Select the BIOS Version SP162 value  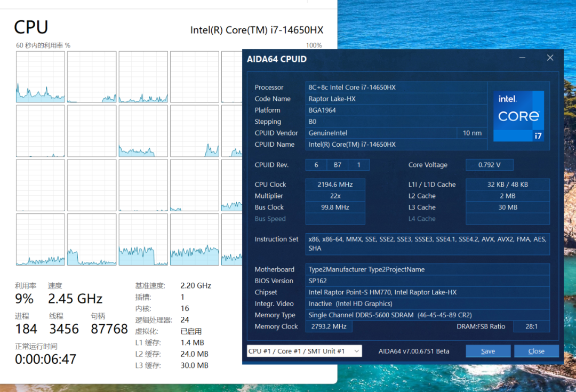point(428,281)
